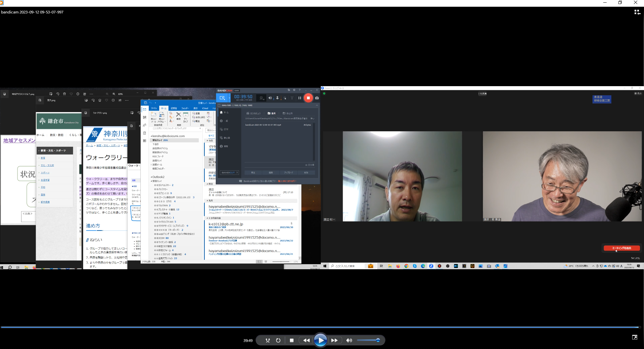The width and height of the screenshot is (644, 349).
Task: Click ここに入力して検索 taskbar search box
Action: 346,266
